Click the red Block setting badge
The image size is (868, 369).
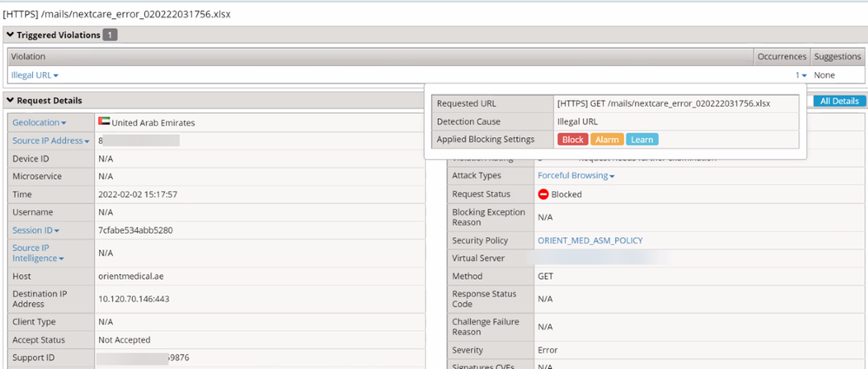point(573,140)
